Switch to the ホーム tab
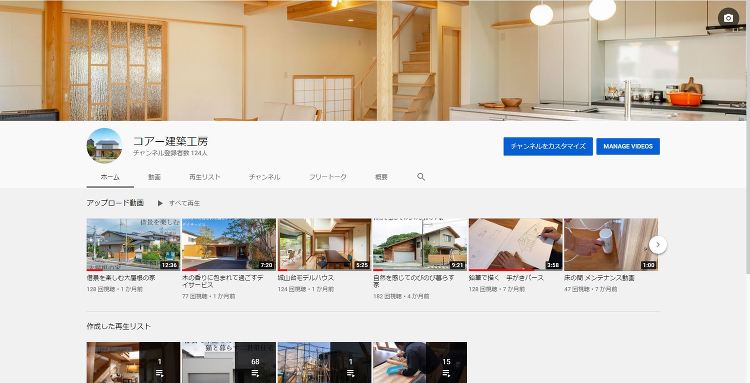 (110, 177)
